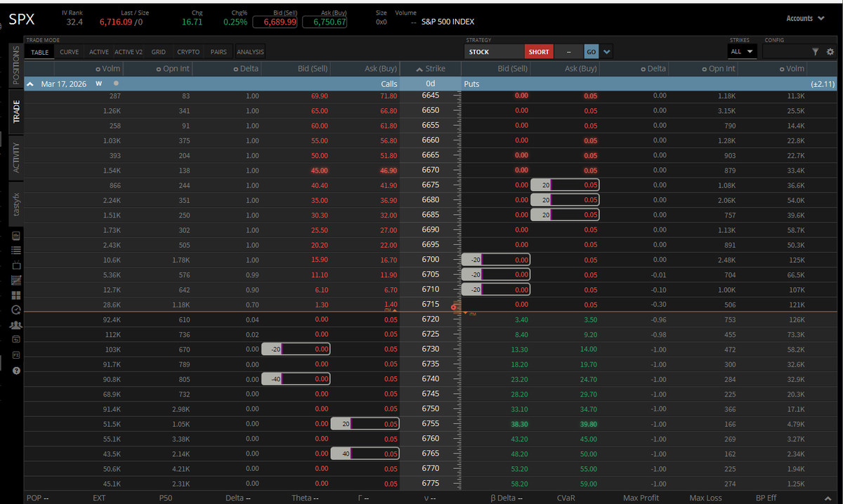Toggle calls Volm column circle

98,69
